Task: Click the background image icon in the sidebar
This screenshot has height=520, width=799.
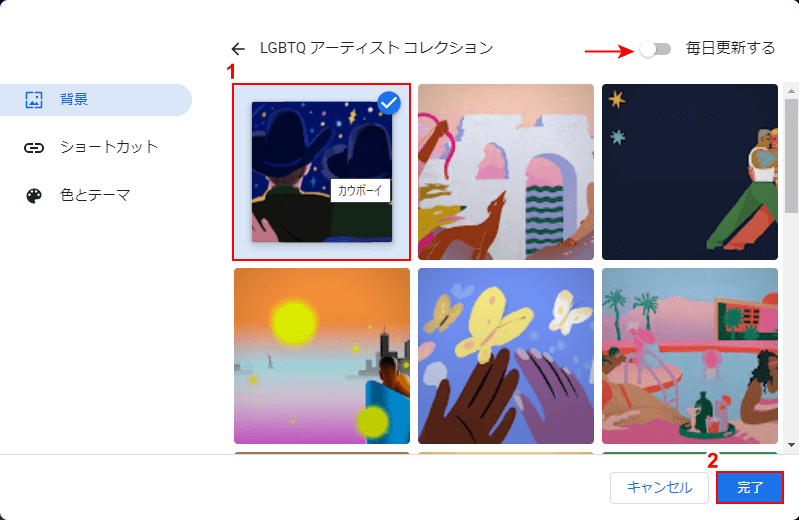Action: pyautogui.click(x=34, y=99)
